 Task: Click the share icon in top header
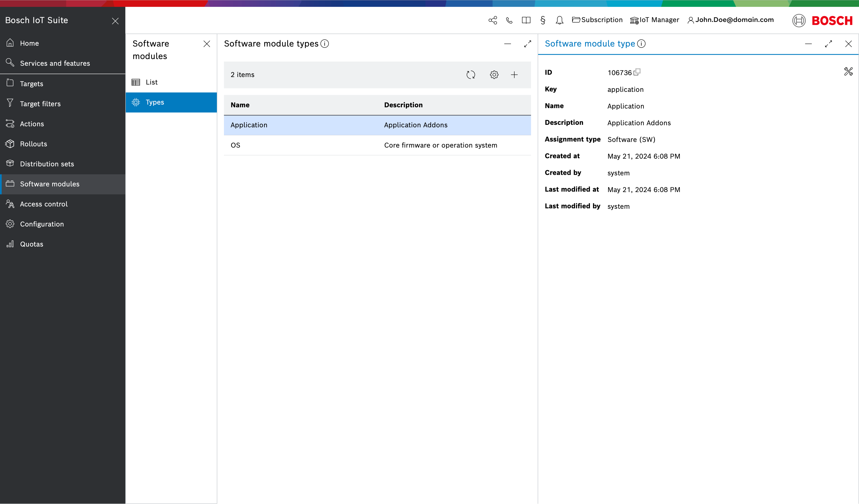tap(493, 20)
